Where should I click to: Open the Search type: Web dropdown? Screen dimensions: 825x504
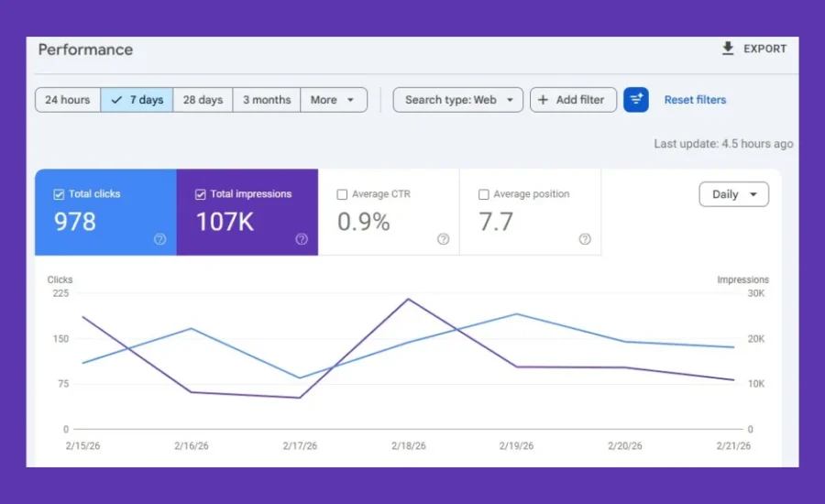[x=457, y=100]
